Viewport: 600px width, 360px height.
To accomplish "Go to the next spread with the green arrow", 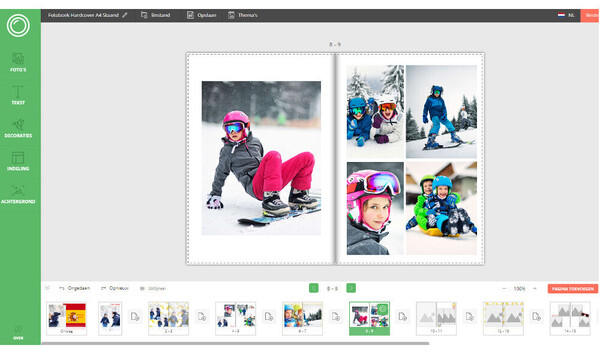I will click(x=351, y=288).
